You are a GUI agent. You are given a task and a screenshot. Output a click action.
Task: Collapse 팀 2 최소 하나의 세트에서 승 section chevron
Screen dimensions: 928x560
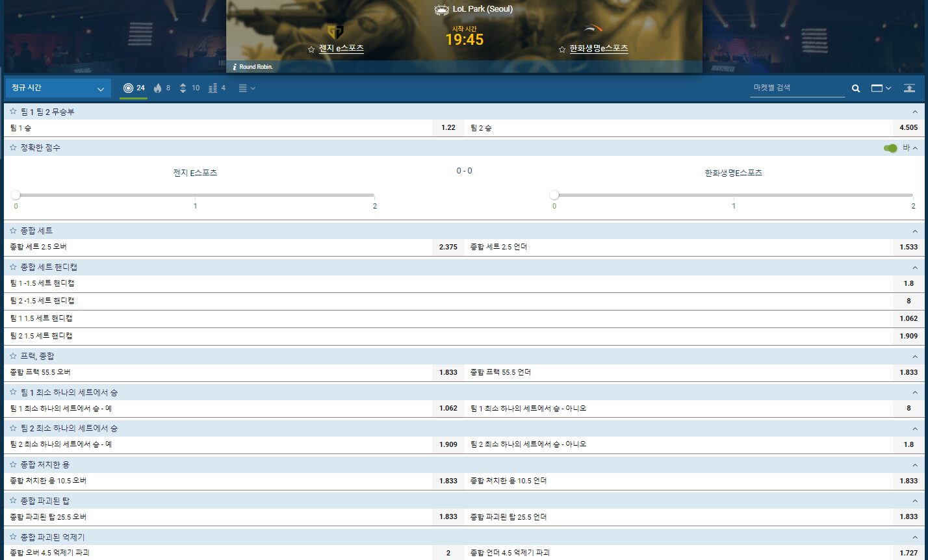click(916, 429)
